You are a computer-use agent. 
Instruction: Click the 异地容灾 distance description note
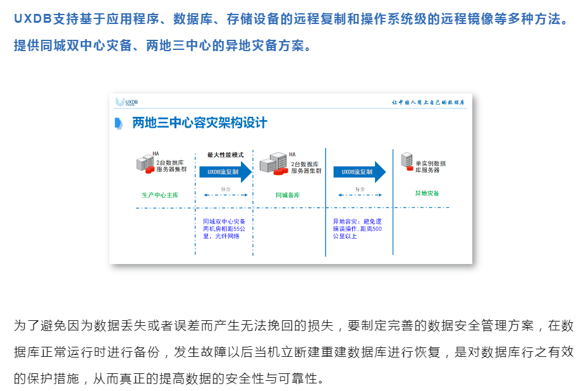pos(358,229)
